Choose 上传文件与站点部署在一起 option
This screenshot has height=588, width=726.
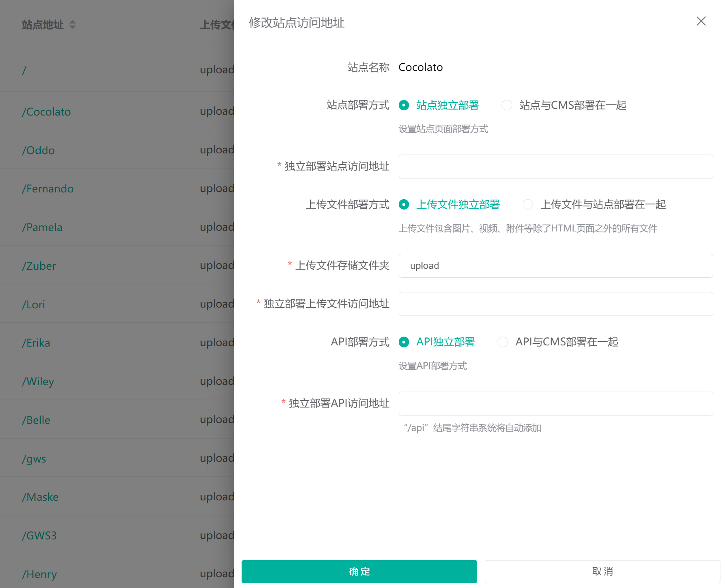(527, 204)
